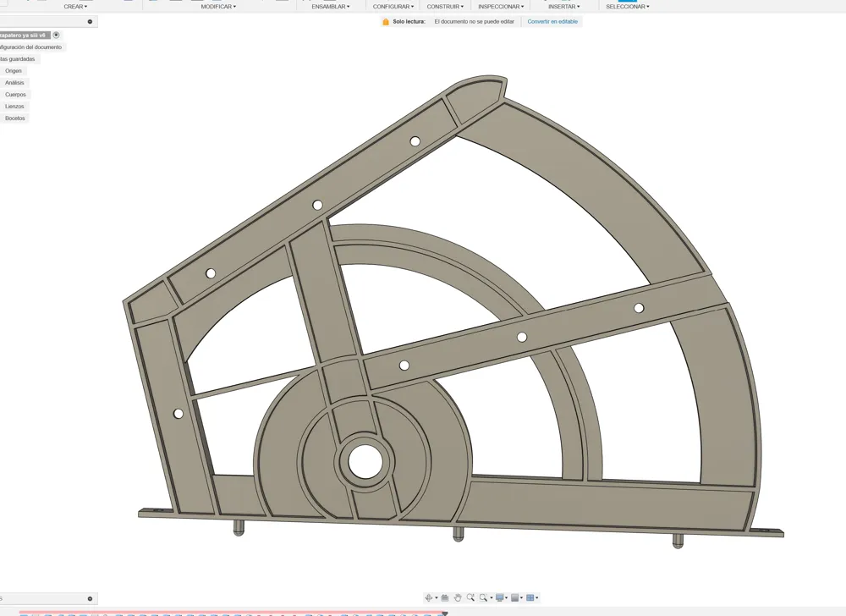Open the Viewports dropdown arrow
This screenshot has width=846, height=616.
click(537, 597)
